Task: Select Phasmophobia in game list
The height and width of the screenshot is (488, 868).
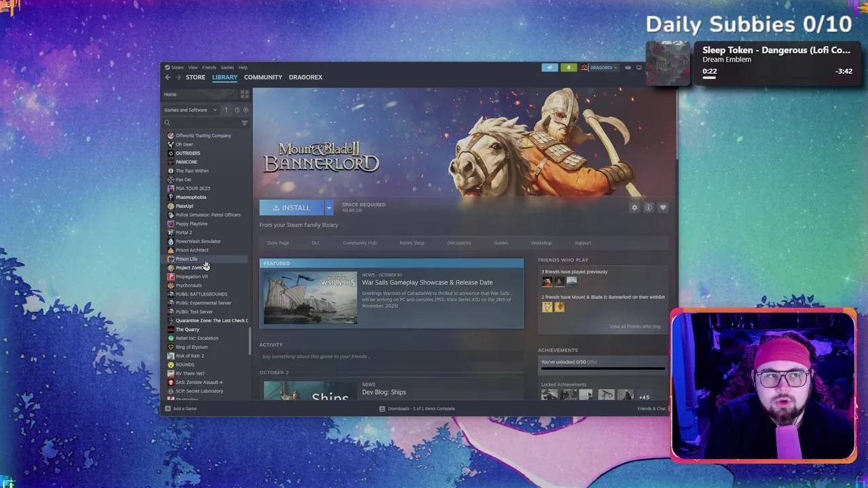Action: coord(191,197)
